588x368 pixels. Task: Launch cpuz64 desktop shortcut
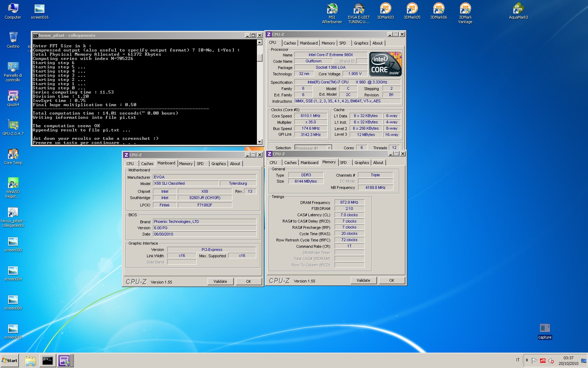click(x=13, y=98)
